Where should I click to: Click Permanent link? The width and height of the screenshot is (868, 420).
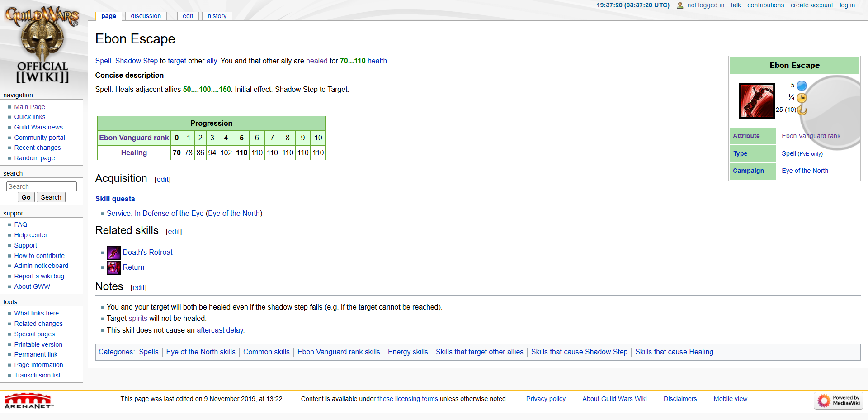36,354
